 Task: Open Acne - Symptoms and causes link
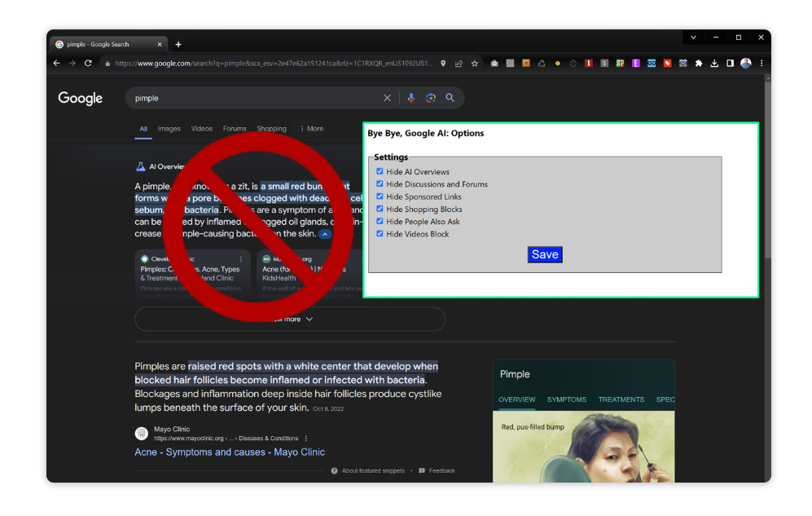[230, 452]
